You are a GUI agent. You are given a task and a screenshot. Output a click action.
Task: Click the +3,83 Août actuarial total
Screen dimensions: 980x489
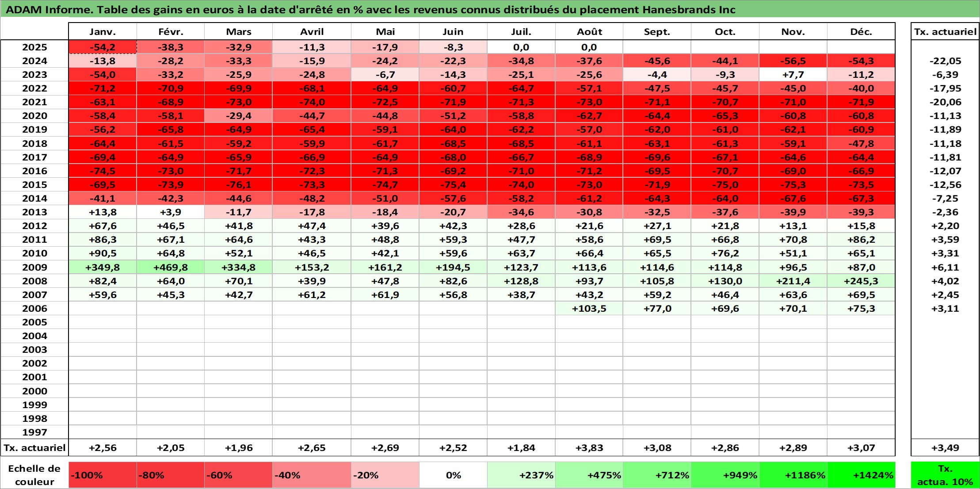coord(589,447)
